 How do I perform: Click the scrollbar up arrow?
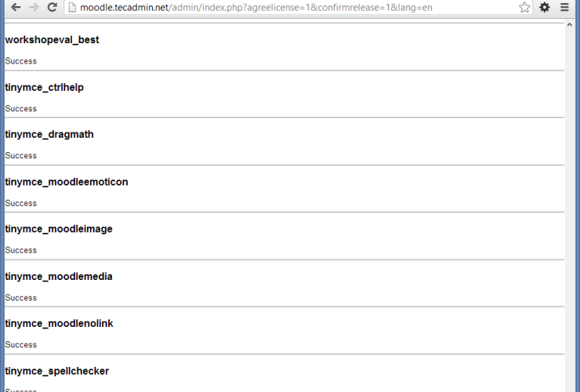click(571, 27)
